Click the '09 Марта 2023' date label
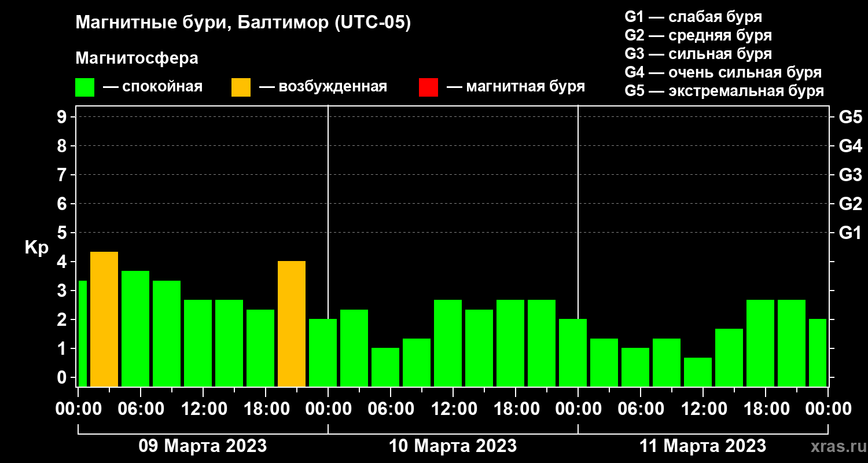Image resolution: width=868 pixels, height=463 pixels. click(203, 446)
